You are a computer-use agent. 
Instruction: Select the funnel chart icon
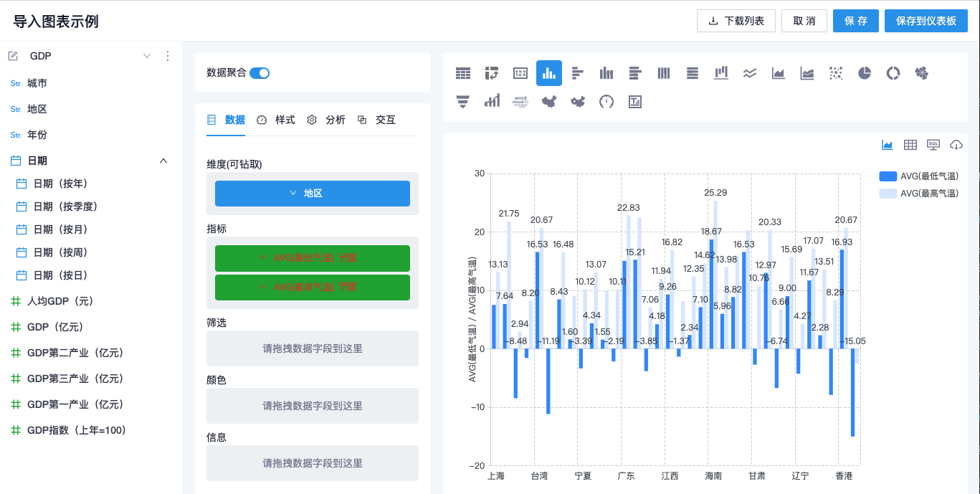point(463,101)
